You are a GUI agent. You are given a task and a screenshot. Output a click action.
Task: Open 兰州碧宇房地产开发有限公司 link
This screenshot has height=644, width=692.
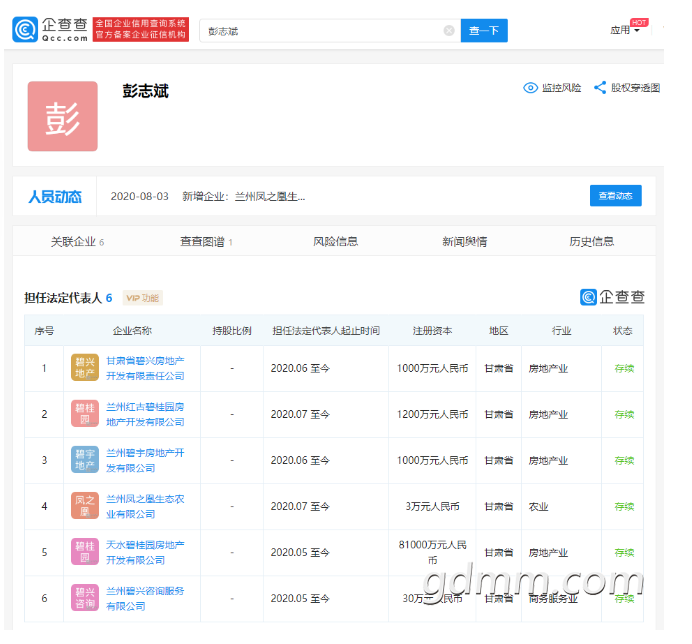click(145, 460)
